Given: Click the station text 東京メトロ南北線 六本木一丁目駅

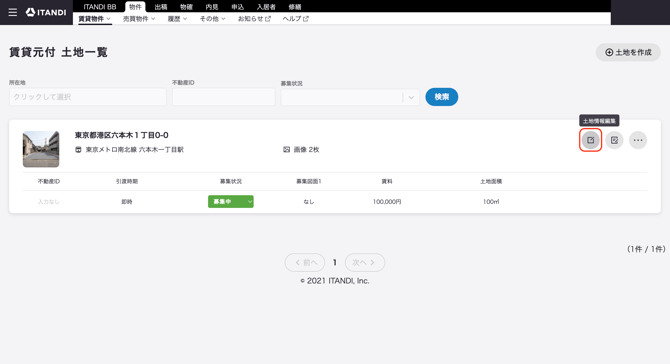Looking at the screenshot, I should [135, 150].
